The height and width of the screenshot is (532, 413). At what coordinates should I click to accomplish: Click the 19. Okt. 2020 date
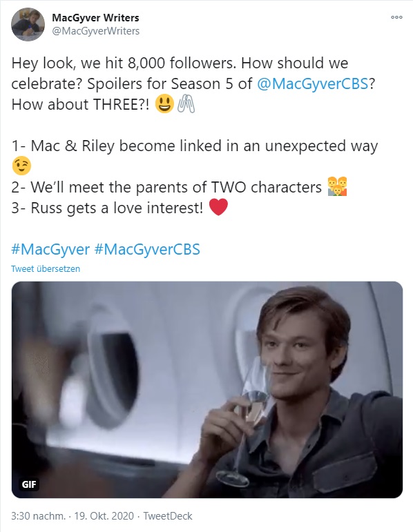[x=104, y=516]
